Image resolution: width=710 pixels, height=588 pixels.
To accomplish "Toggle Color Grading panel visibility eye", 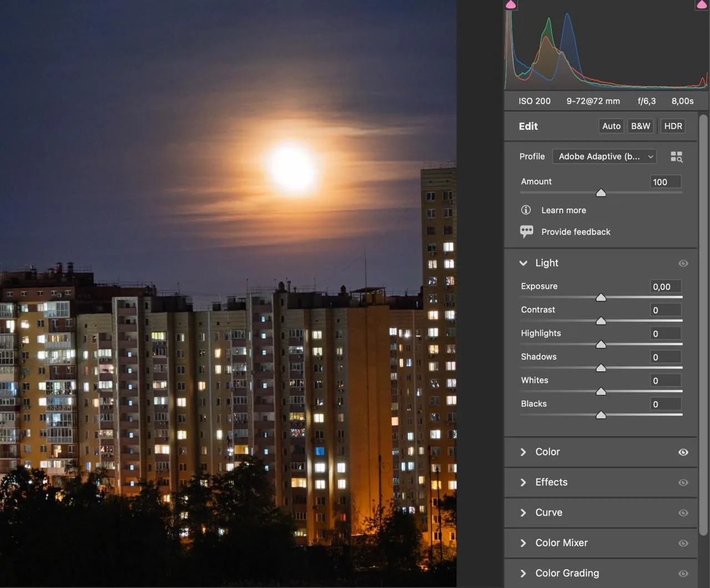I will (683, 574).
